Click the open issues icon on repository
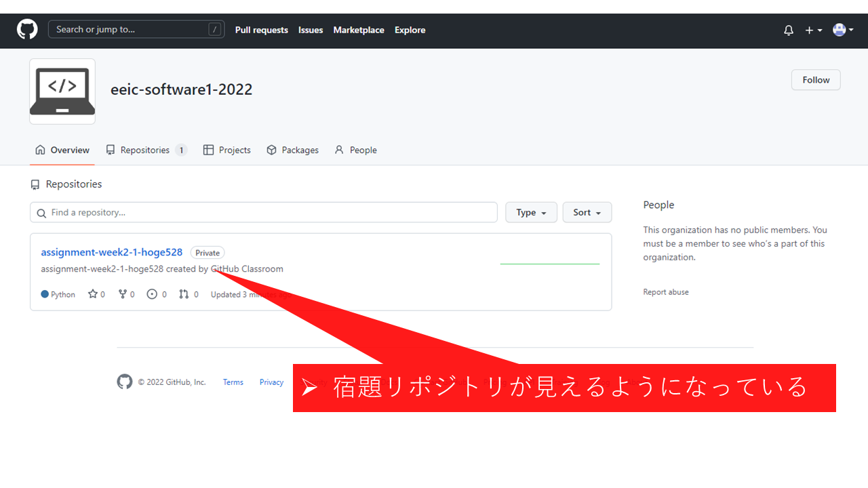Image resolution: width=868 pixels, height=488 pixels. click(x=152, y=294)
